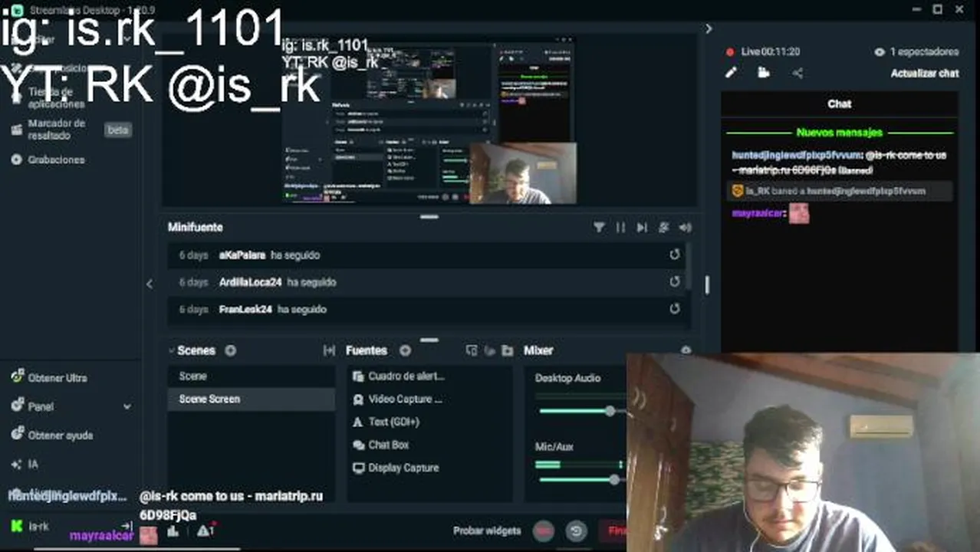
Task: Add a new source in Fuentes
Action: 405,350
